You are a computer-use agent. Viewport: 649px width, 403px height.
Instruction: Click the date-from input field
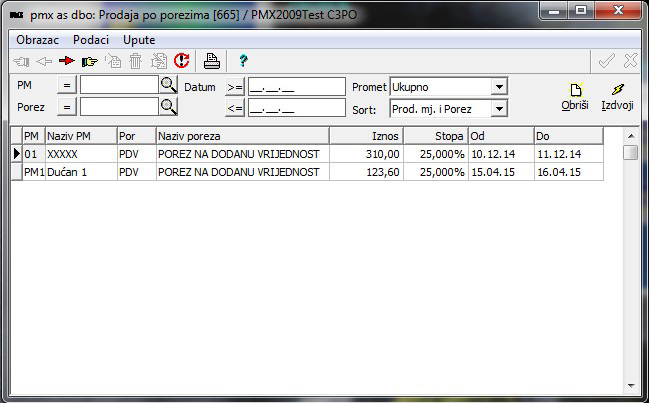click(x=297, y=87)
